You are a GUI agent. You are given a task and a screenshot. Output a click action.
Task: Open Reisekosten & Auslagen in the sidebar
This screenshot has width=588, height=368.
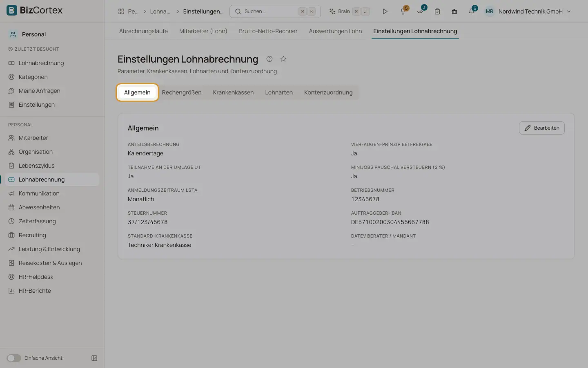pyautogui.click(x=52, y=263)
